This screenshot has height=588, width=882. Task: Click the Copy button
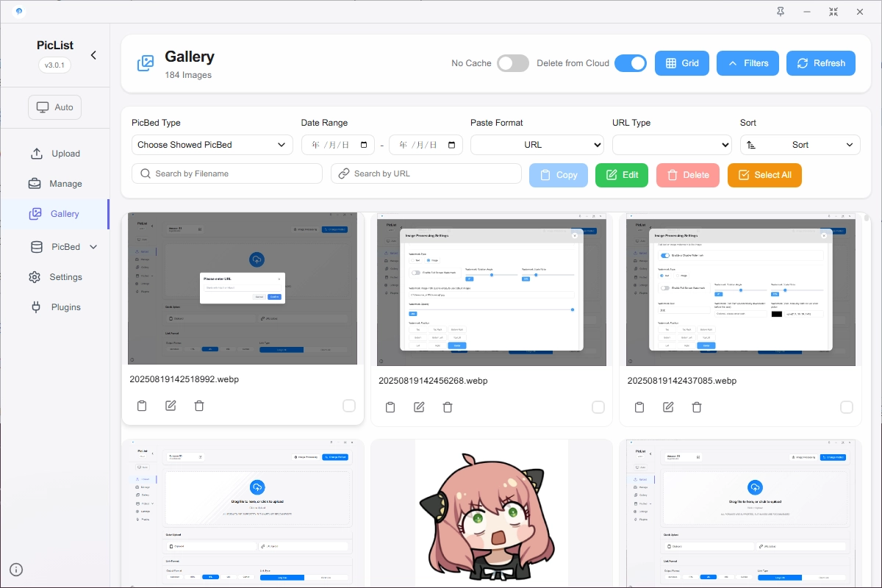click(x=559, y=175)
